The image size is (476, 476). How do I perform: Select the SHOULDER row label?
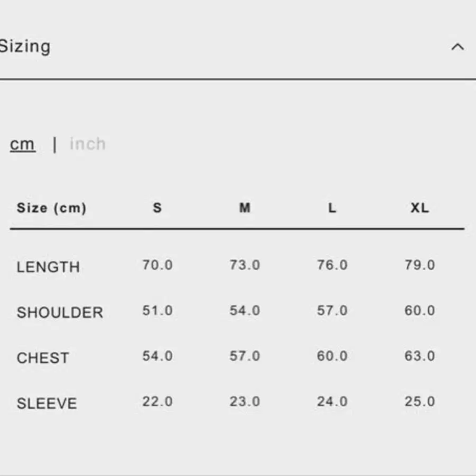tap(60, 313)
